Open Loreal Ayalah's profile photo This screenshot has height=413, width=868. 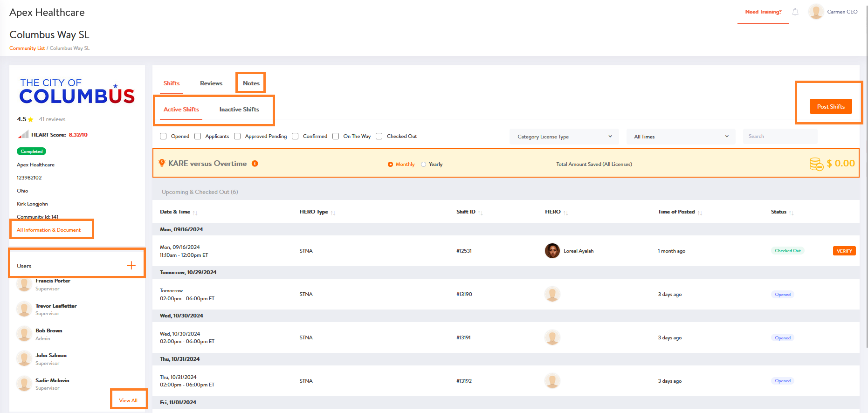click(x=552, y=251)
